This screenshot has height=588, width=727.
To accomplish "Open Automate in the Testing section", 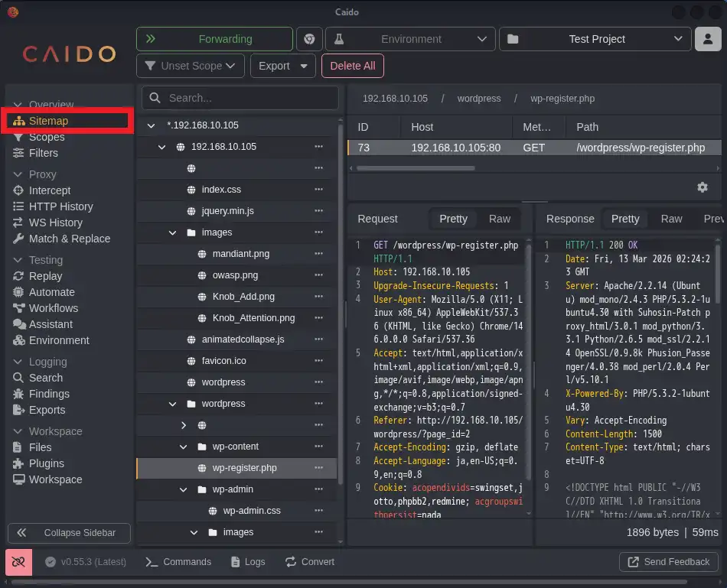I will 51,292.
